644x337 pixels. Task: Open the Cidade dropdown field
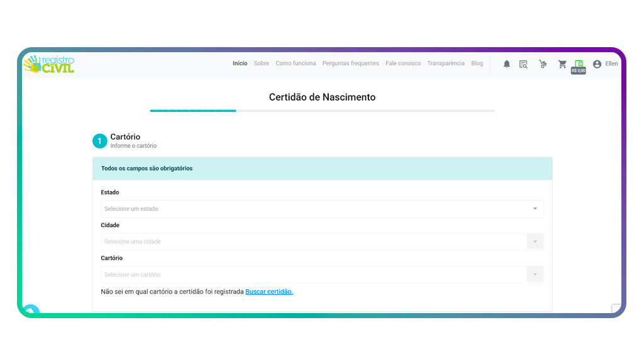tap(322, 241)
